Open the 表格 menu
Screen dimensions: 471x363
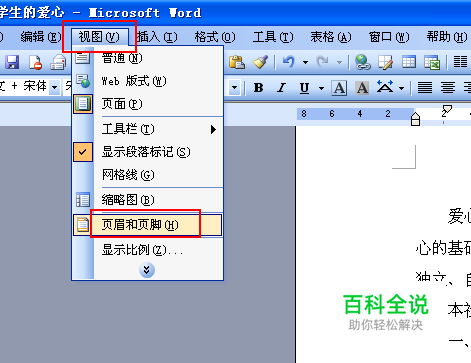click(x=331, y=37)
